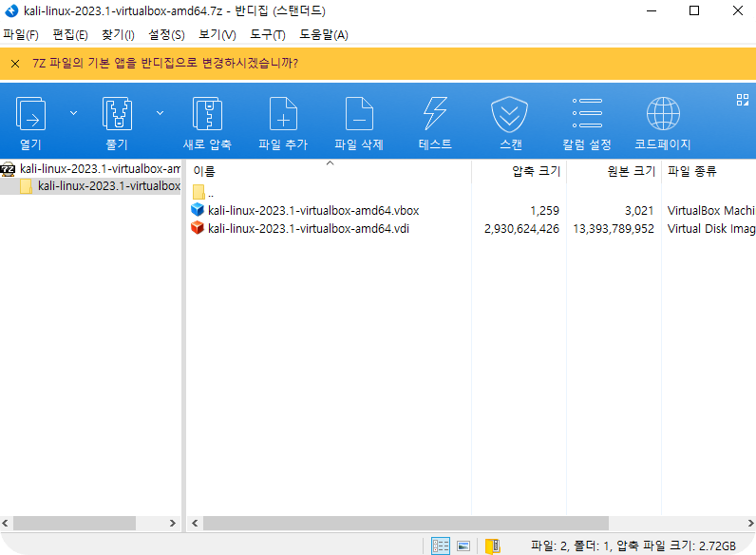Open the 파일(F) menu
The height and width of the screenshot is (555, 756).
click(x=21, y=35)
